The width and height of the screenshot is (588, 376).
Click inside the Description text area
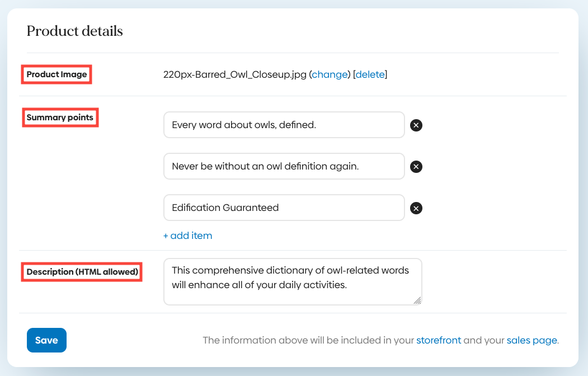coord(293,281)
